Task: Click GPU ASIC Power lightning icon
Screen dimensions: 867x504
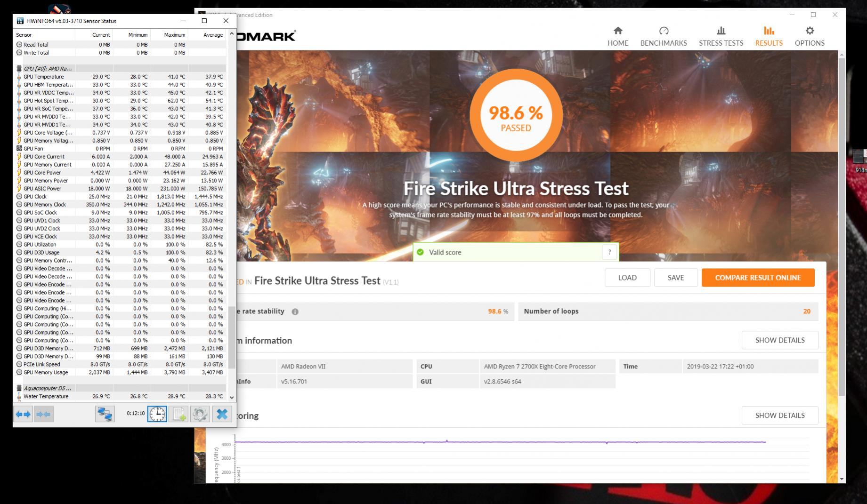Action: tap(19, 189)
